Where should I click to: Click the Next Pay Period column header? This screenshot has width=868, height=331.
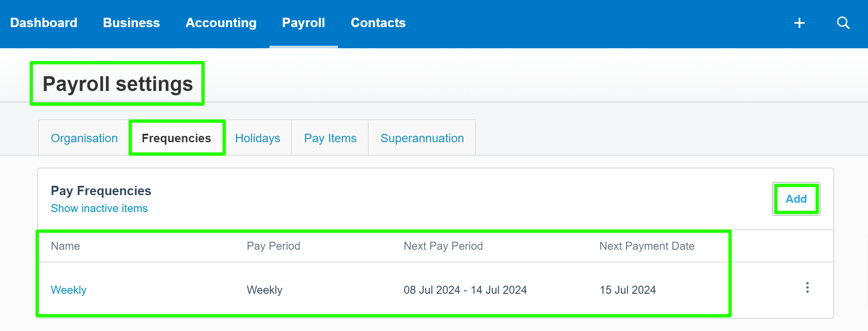[443, 246]
